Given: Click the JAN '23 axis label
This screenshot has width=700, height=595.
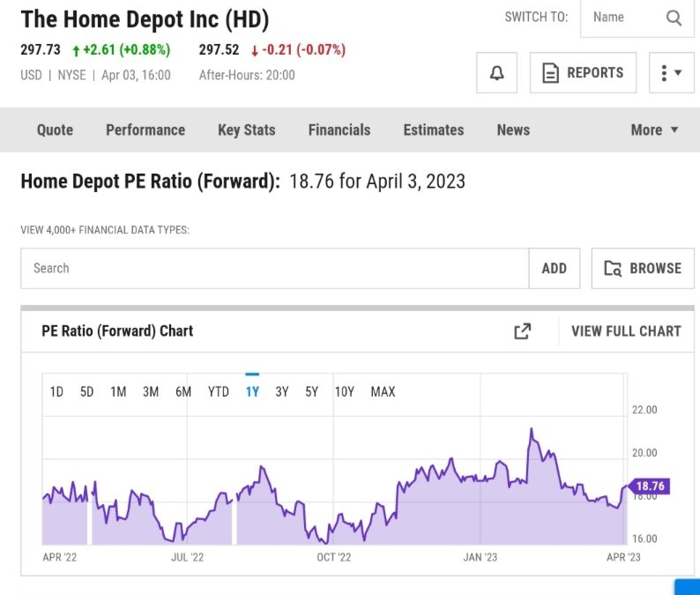Looking at the screenshot, I should coord(480,557).
